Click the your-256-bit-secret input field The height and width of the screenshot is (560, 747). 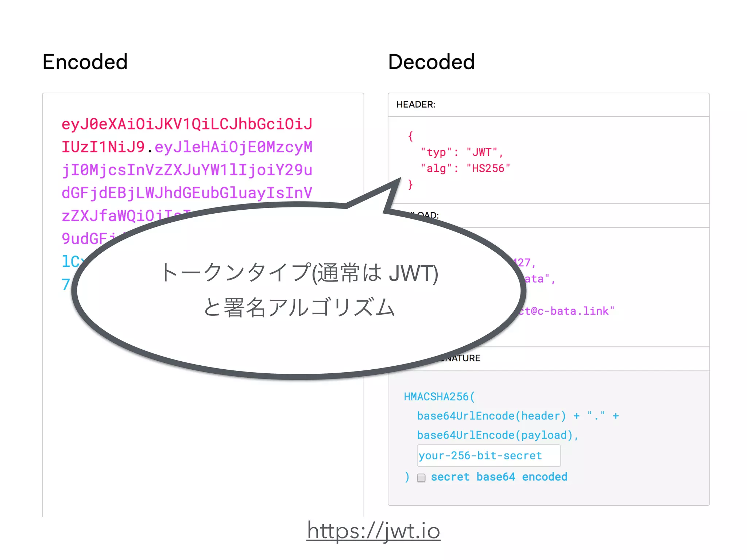(488, 456)
